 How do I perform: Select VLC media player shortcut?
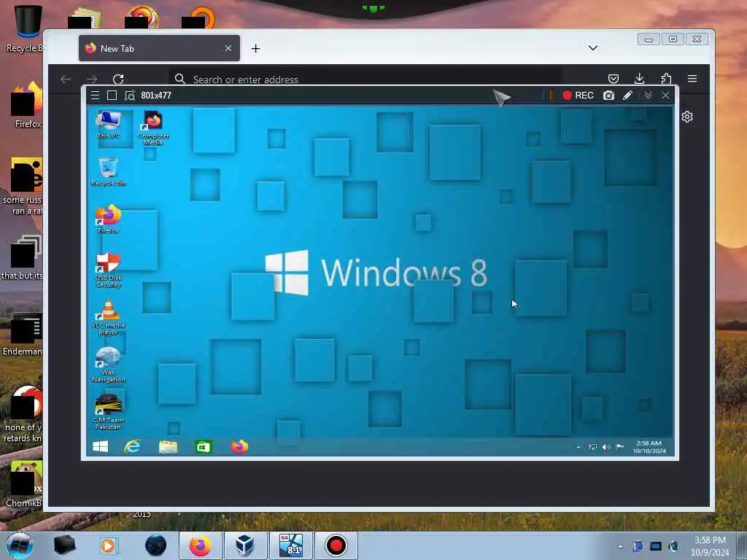click(x=109, y=317)
